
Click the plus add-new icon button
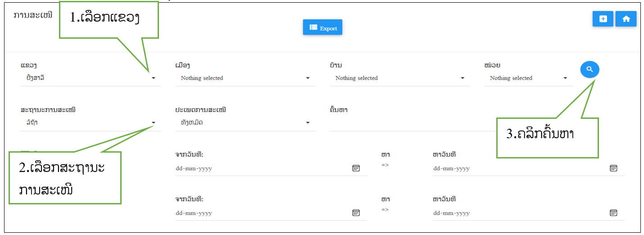click(603, 19)
